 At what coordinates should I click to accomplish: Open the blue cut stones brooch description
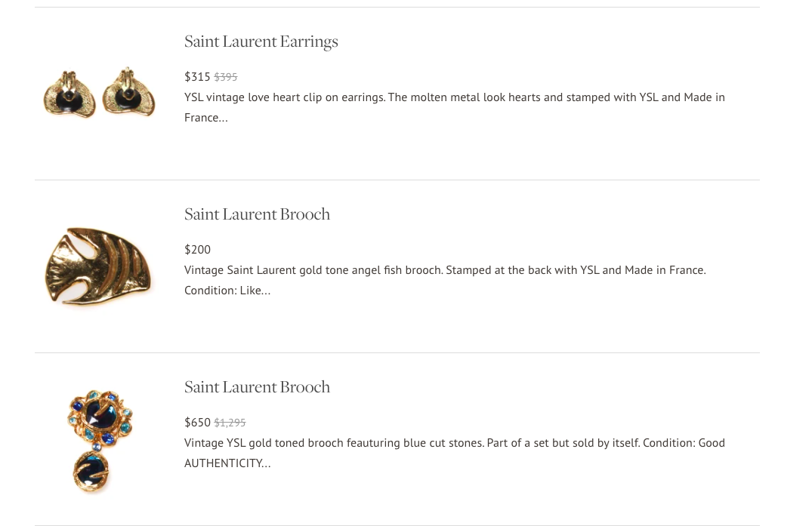[x=455, y=453]
